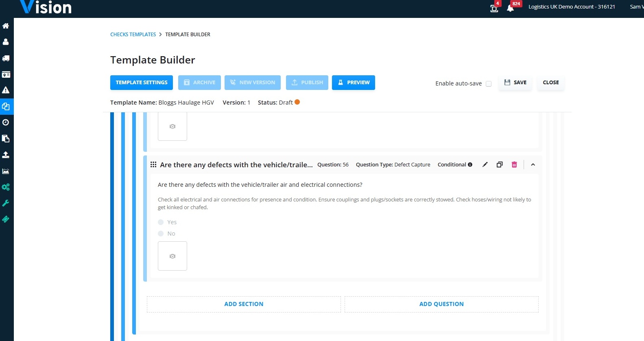Image resolution: width=644 pixels, height=341 pixels.
Task: Click the camera photo placeholder under No option
Action: [172, 256]
